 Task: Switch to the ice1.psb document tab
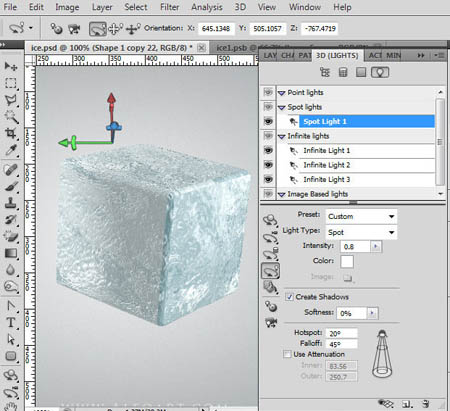pos(231,48)
